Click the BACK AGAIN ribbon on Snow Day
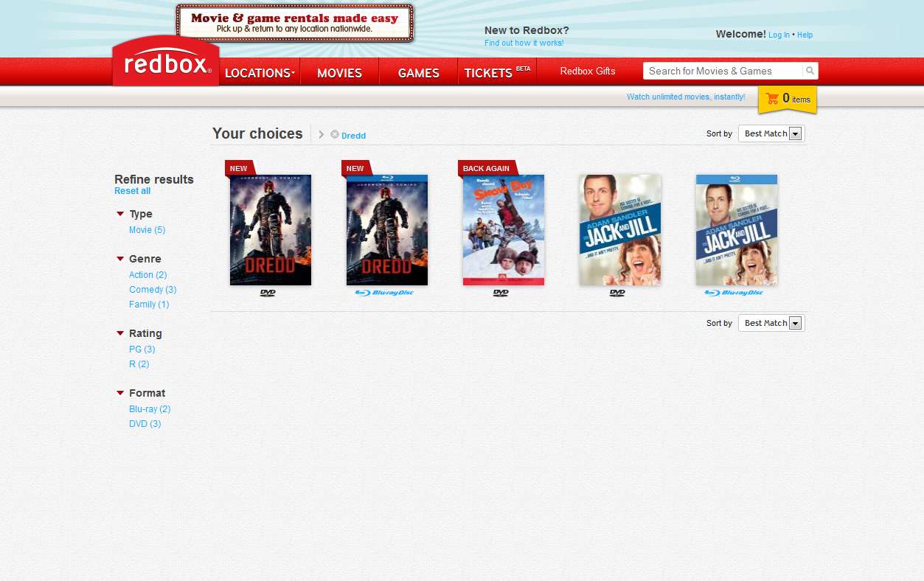The height and width of the screenshot is (581, 924). (x=487, y=168)
